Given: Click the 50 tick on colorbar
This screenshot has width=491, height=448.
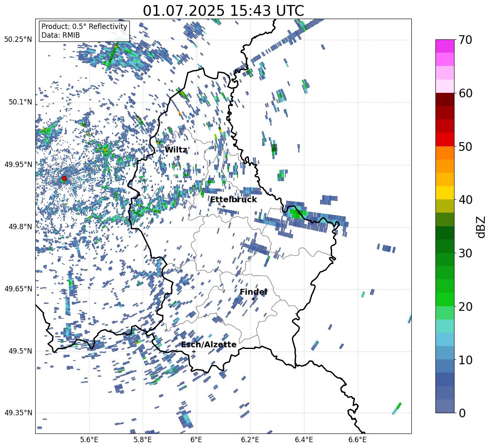Looking at the screenshot, I should [x=465, y=147].
